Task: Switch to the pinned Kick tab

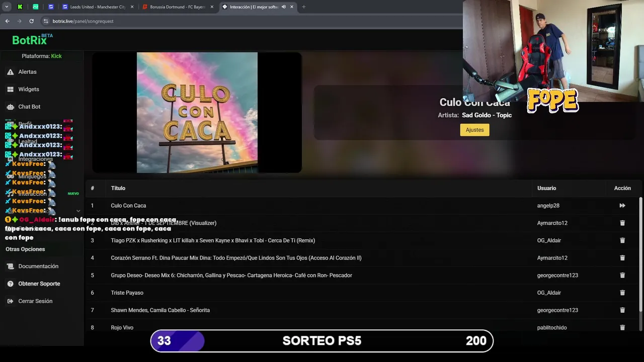Action: tap(20, 7)
